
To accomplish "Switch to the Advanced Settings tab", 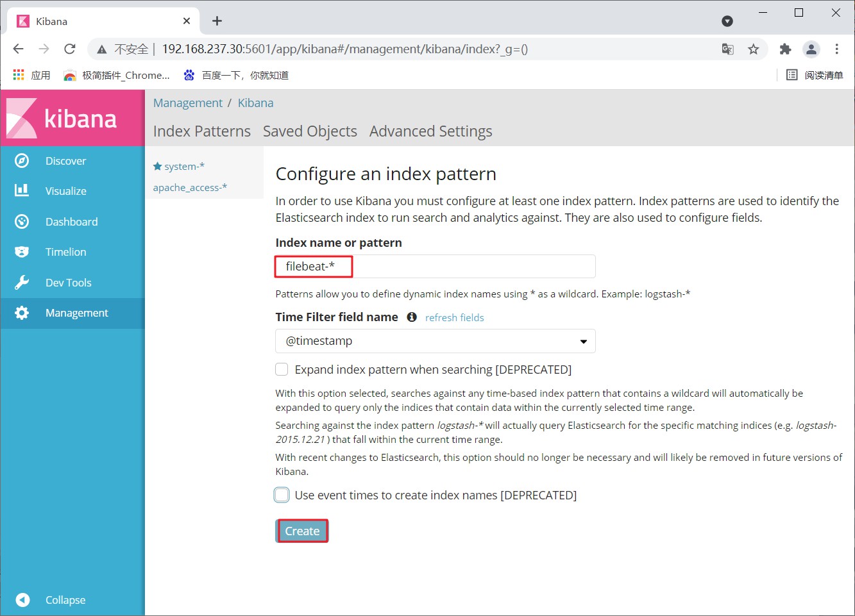I will 431,131.
